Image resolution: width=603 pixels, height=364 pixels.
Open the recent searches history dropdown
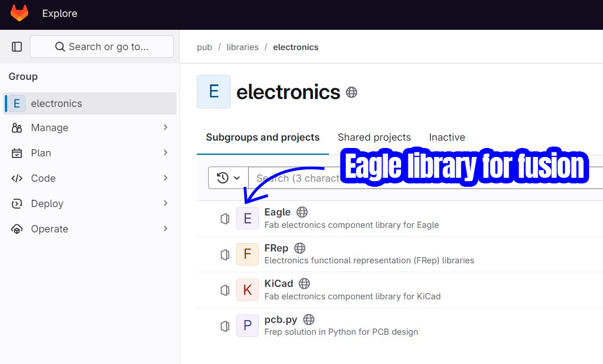point(228,178)
